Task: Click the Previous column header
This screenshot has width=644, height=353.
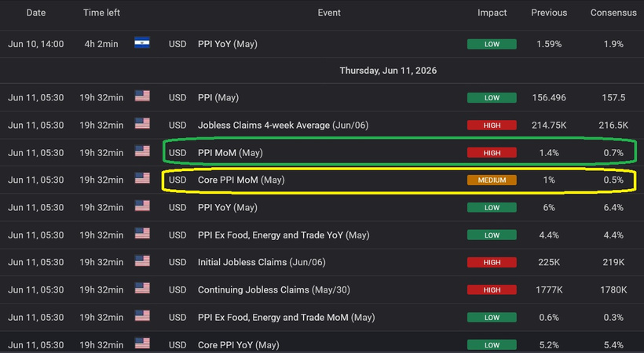Action: pyautogui.click(x=549, y=13)
